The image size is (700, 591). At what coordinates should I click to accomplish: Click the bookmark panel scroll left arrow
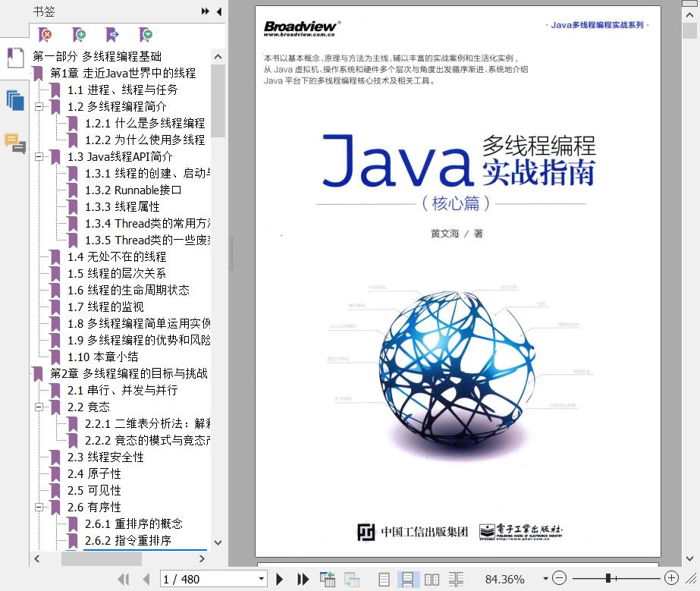37,559
